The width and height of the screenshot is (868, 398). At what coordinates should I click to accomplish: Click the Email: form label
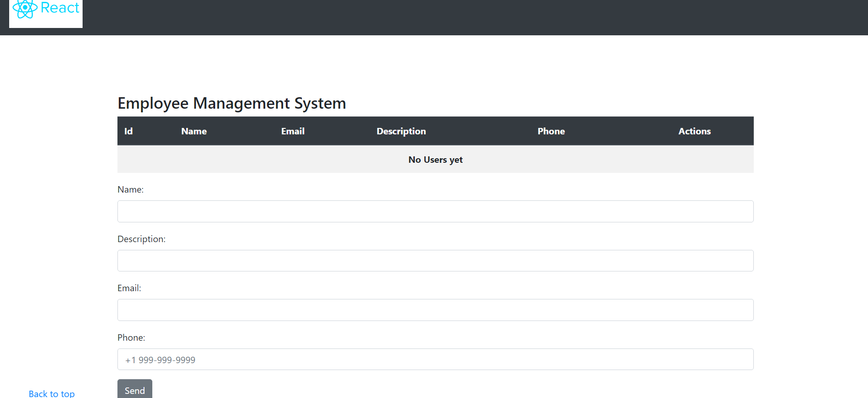point(129,288)
